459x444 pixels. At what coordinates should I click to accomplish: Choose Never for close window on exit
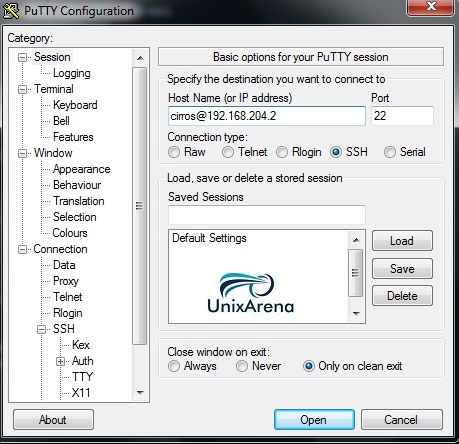pyautogui.click(x=242, y=366)
